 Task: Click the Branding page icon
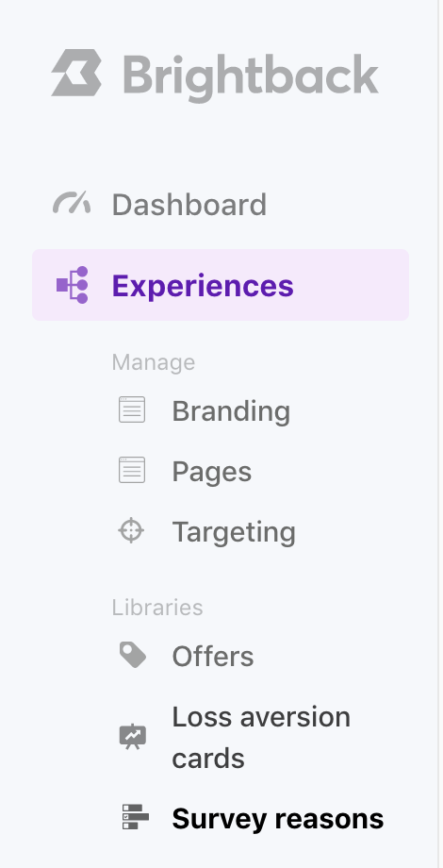point(132,409)
